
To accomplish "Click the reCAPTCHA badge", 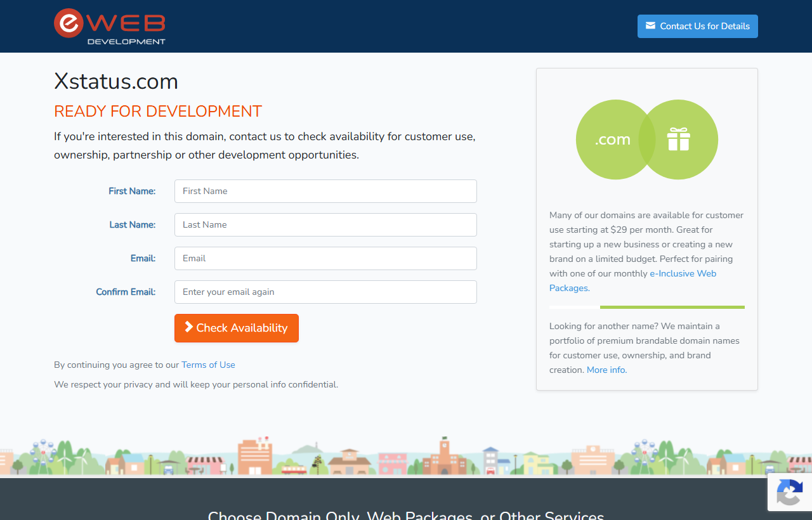I will [790, 492].
